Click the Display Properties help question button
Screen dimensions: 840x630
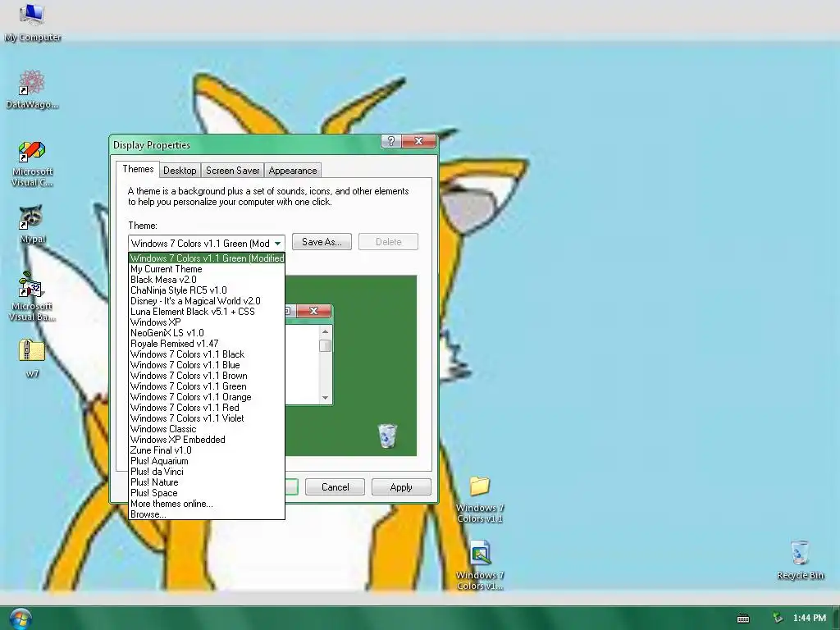391,141
